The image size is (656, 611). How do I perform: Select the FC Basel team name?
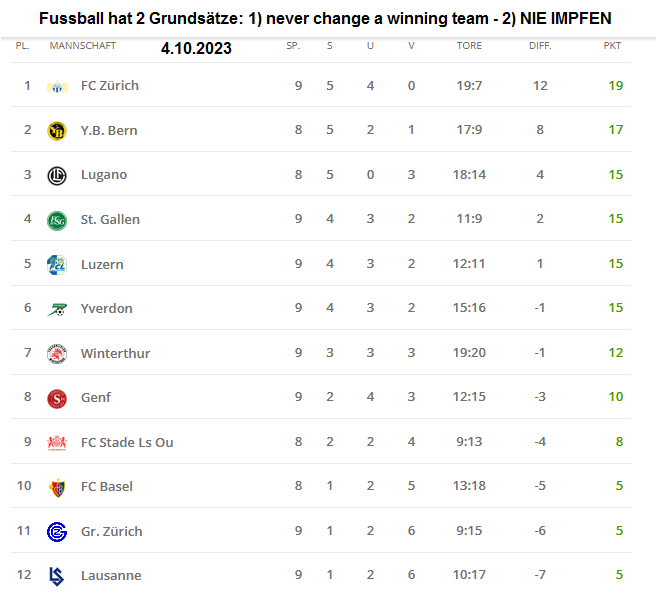(x=106, y=487)
